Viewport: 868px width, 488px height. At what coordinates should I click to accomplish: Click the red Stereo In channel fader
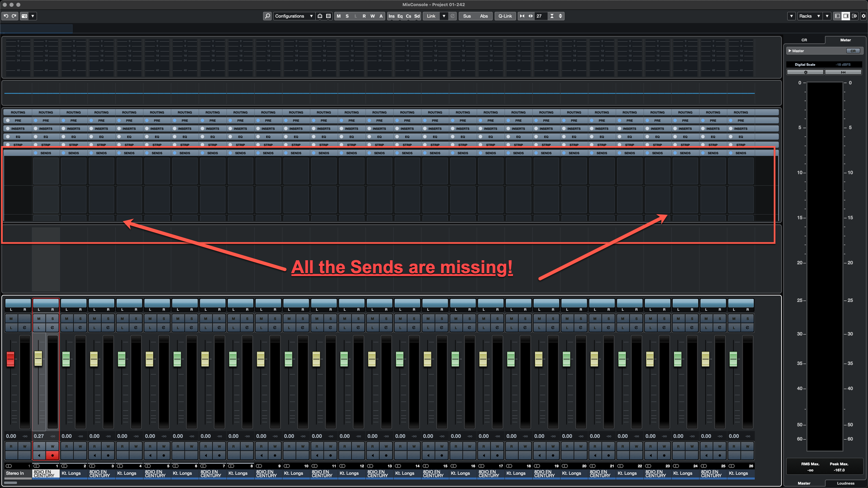[11, 359]
